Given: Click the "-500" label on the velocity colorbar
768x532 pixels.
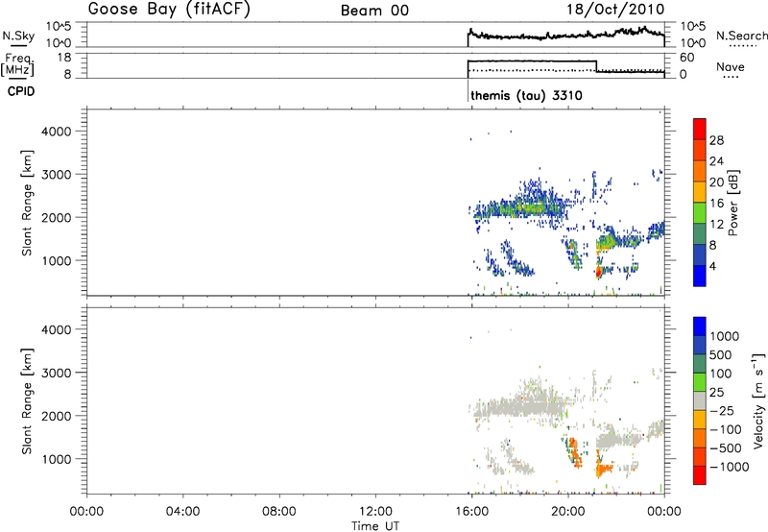Looking at the screenshot, I should (726, 448).
